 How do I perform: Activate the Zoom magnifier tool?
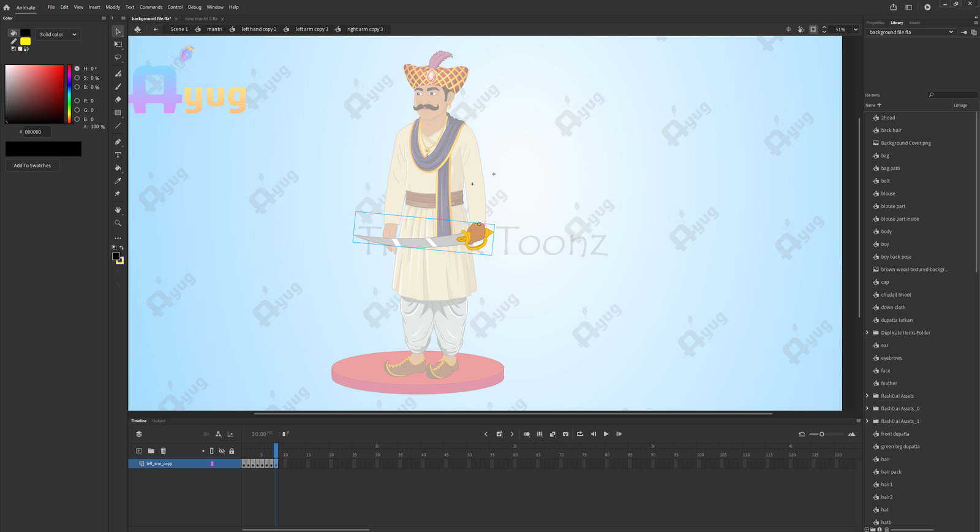click(118, 223)
